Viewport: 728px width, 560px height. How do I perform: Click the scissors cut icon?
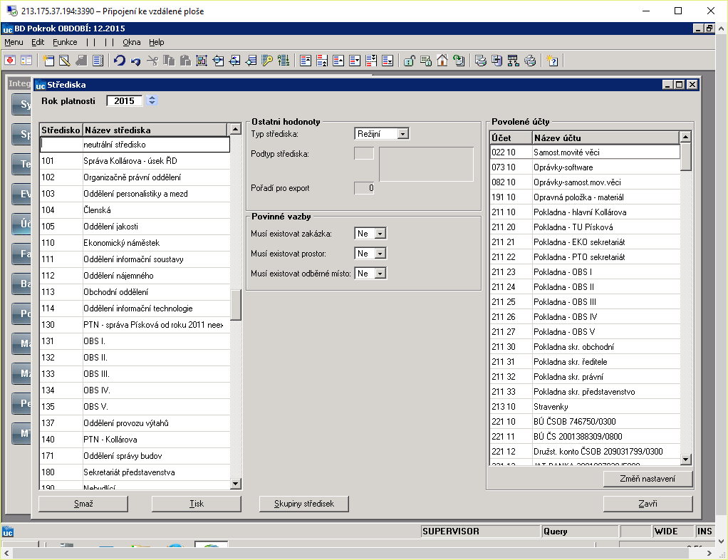(x=152, y=61)
